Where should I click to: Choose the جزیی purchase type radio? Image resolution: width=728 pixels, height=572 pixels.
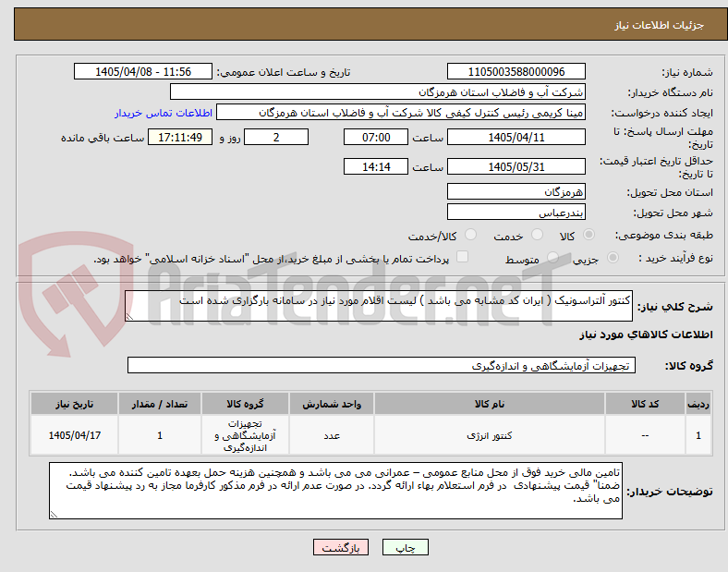pos(613,258)
